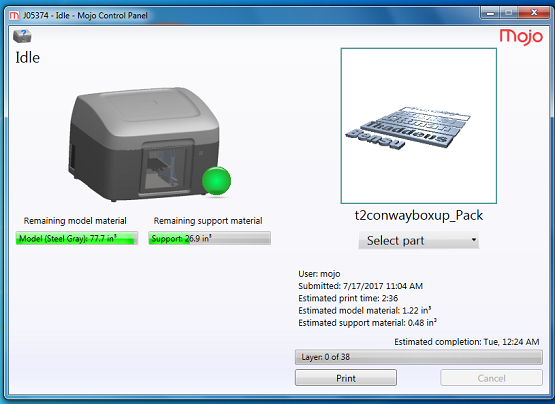Click the Layer 0 of 38 progress bar
The height and width of the screenshot is (404, 555).
419,357
